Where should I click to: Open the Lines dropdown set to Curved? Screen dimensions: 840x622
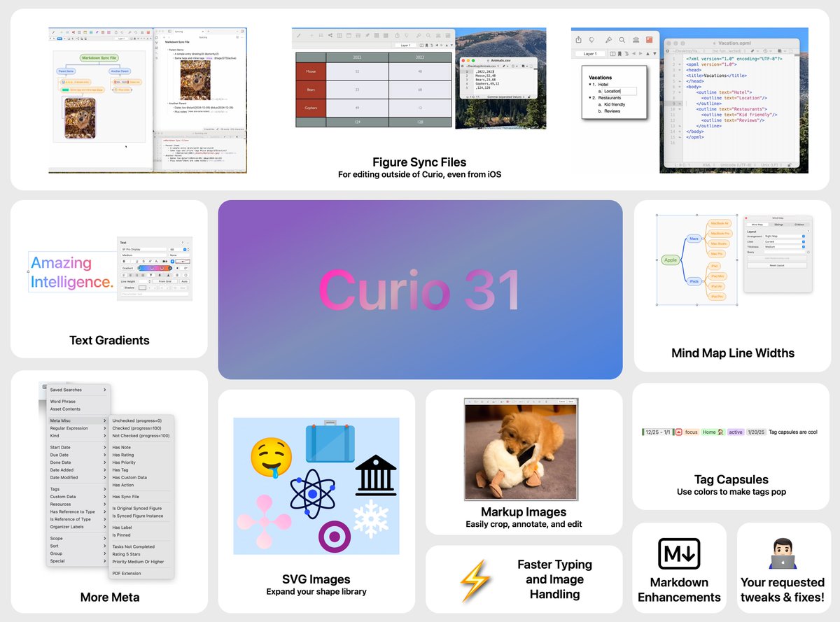pos(785,241)
